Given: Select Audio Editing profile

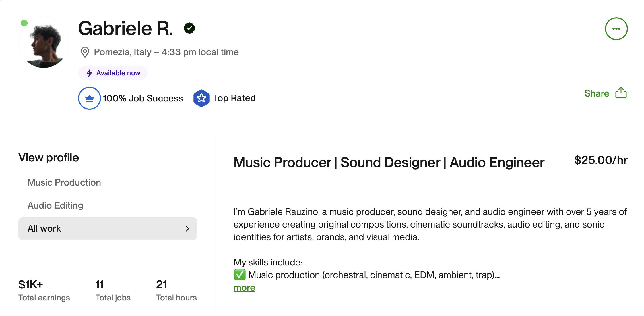Looking at the screenshot, I should pos(55,205).
